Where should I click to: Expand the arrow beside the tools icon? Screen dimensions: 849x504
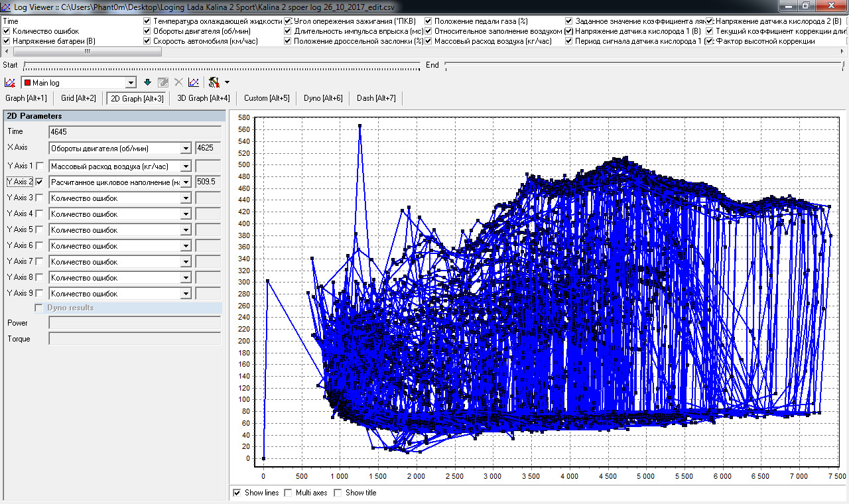pyautogui.click(x=227, y=82)
